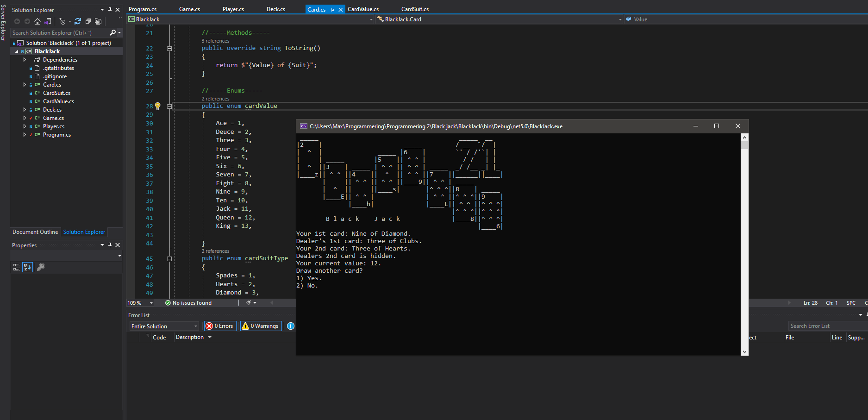Click Collapse All icon in Solution Explorer

click(x=88, y=21)
